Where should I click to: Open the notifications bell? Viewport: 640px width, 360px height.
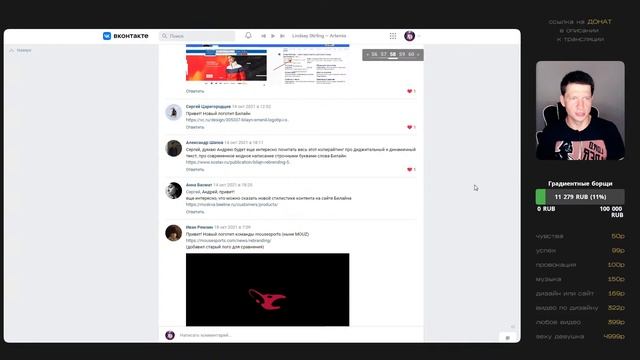pyautogui.click(x=248, y=36)
